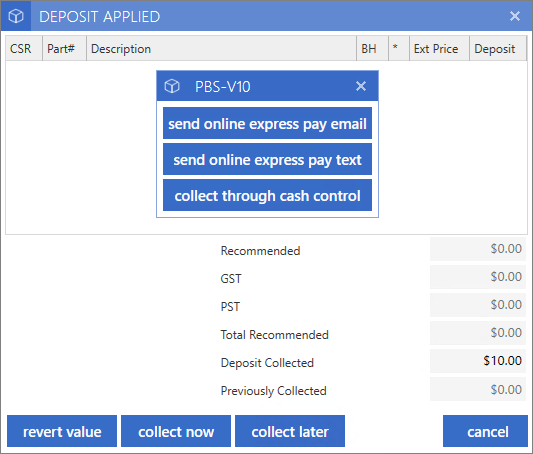The width and height of the screenshot is (533, 454).
Task: Cancel the deposit dialog
Action: pos(485,431)
